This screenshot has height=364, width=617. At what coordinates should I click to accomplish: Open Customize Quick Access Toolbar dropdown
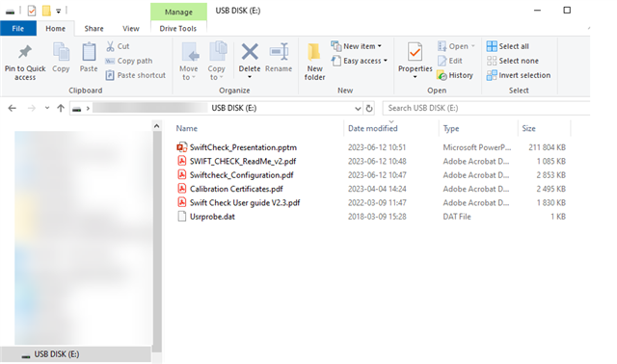point(58,11)
